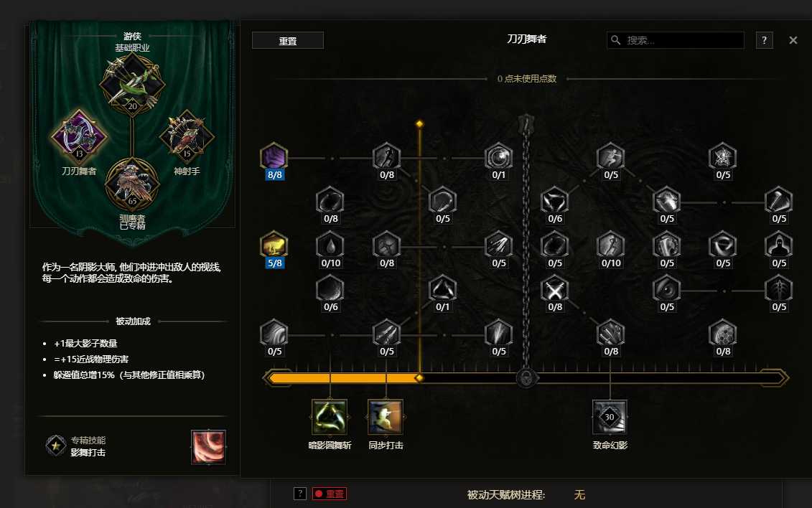Open the 驯鹰者 mastery class icon
The width and height of the screenshot is (812, 508).
132,184
